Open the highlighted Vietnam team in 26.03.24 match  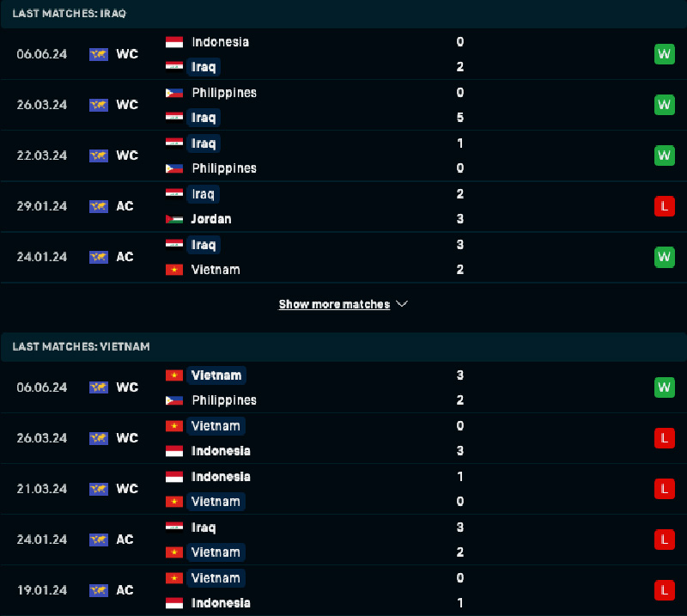[x=216, y=426]
